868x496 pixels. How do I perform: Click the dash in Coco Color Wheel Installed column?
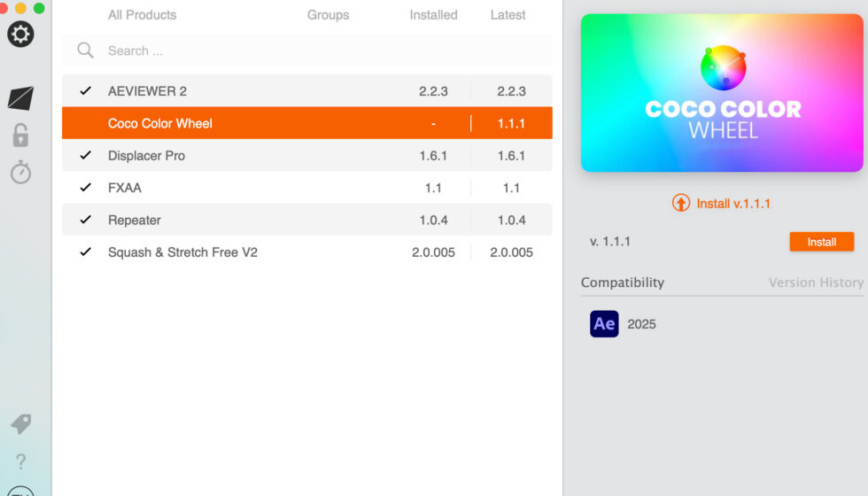[433, 124]
